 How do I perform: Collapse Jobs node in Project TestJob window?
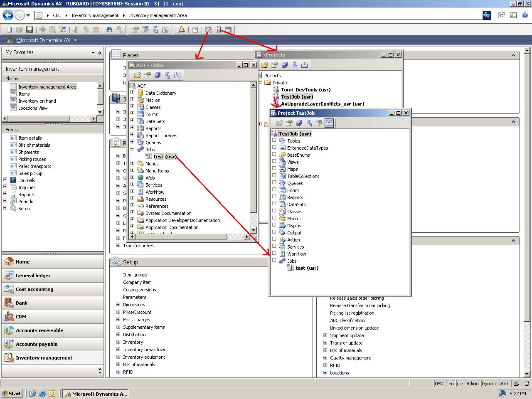click(274, 261)
